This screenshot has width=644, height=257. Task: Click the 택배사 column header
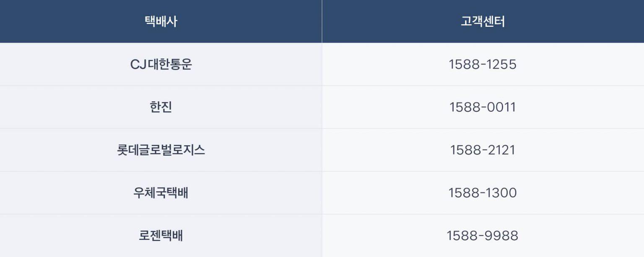161,21
